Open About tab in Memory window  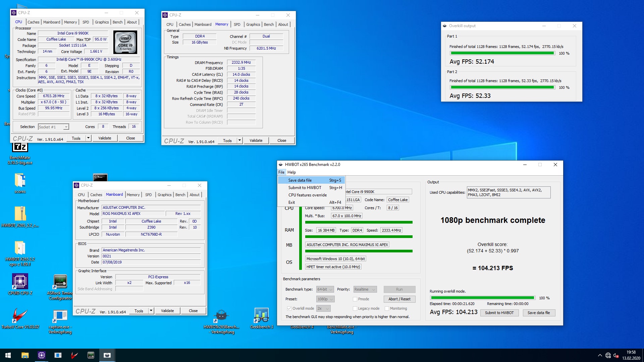coord(283,24)
